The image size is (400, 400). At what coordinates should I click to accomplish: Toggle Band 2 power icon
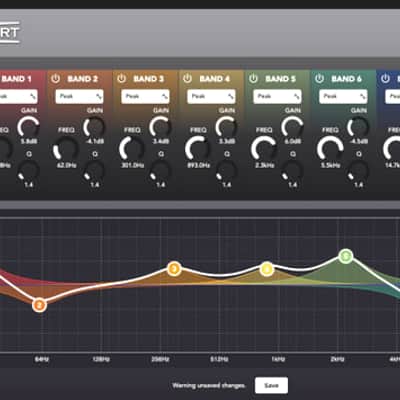tap(56, 79)
